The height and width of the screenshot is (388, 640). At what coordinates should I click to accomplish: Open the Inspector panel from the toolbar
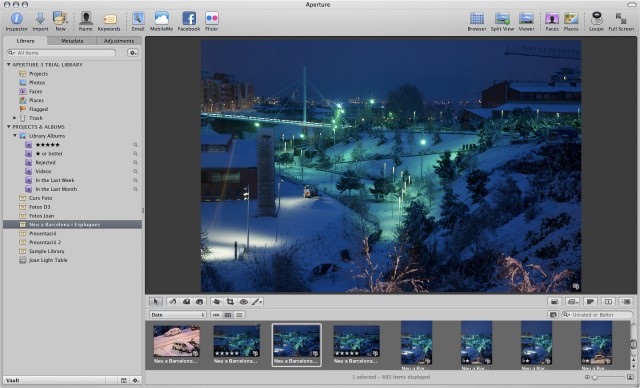click(16, 21)
